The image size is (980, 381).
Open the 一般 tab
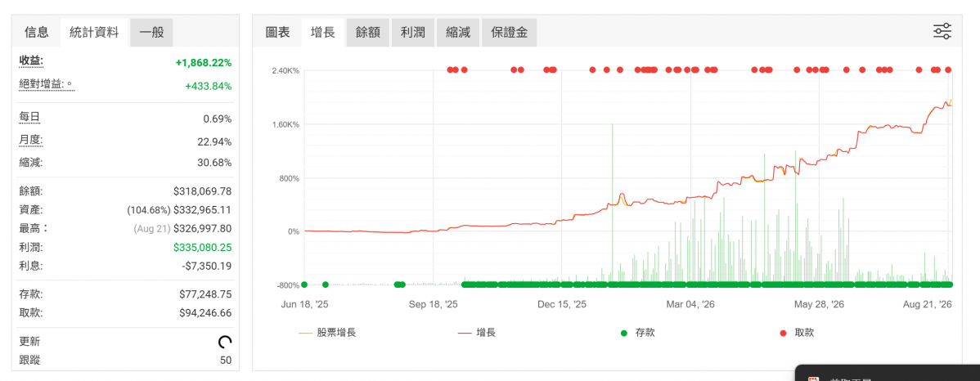(152, 33)
